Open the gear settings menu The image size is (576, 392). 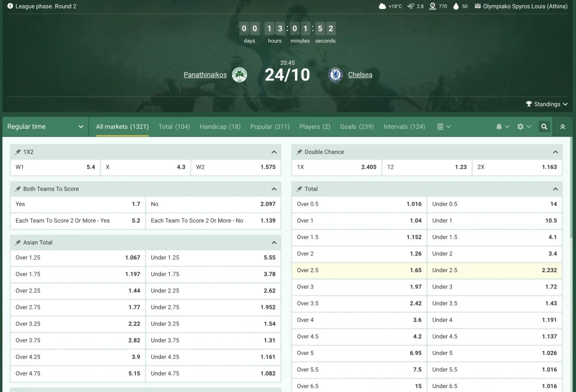pos(524,127)
